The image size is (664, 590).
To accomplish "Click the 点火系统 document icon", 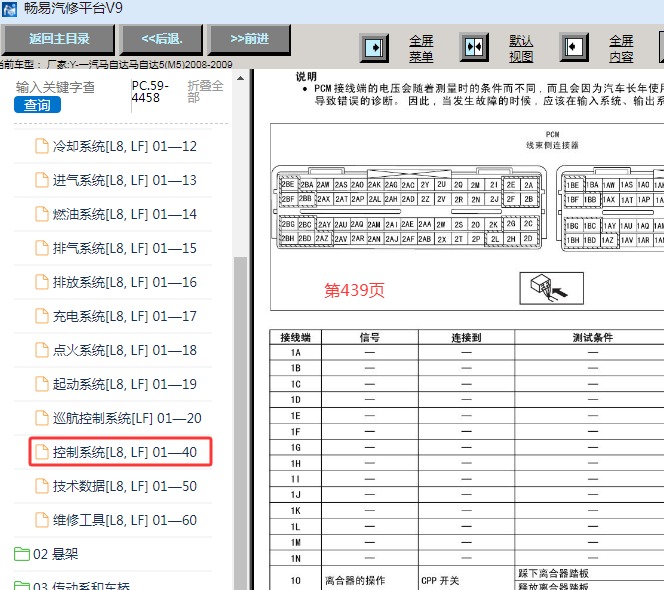I will (42, 349).
